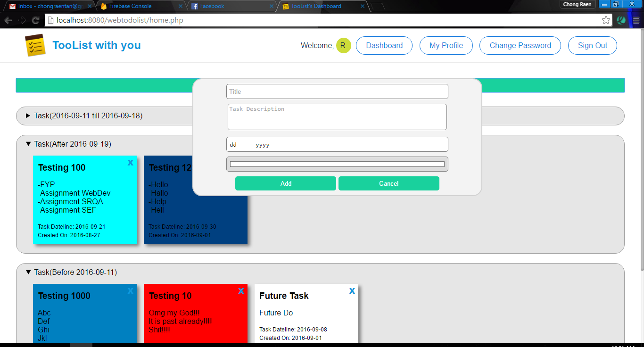This screenshot has width=644, height=347.
Task: Expand Task(2016-09-11 till 2016-09-18) section
Action: [x=28, y=116]
